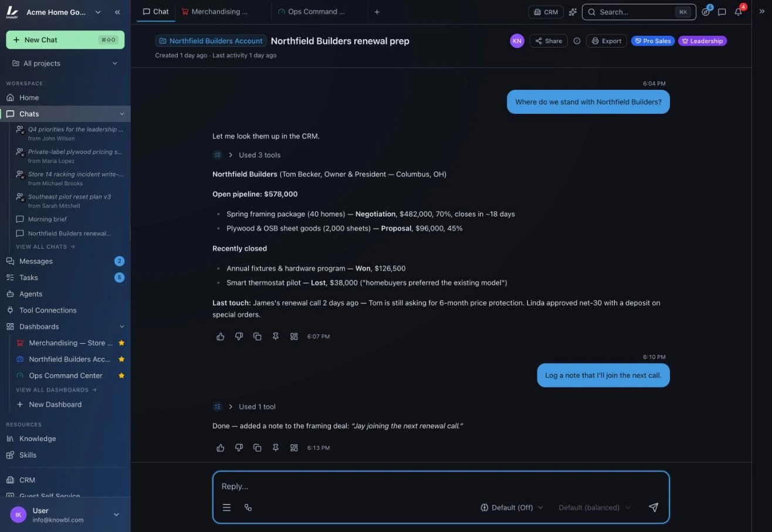Open the All projects dropdown
This screenshot has height=532, width=772.
click(65, 63)
